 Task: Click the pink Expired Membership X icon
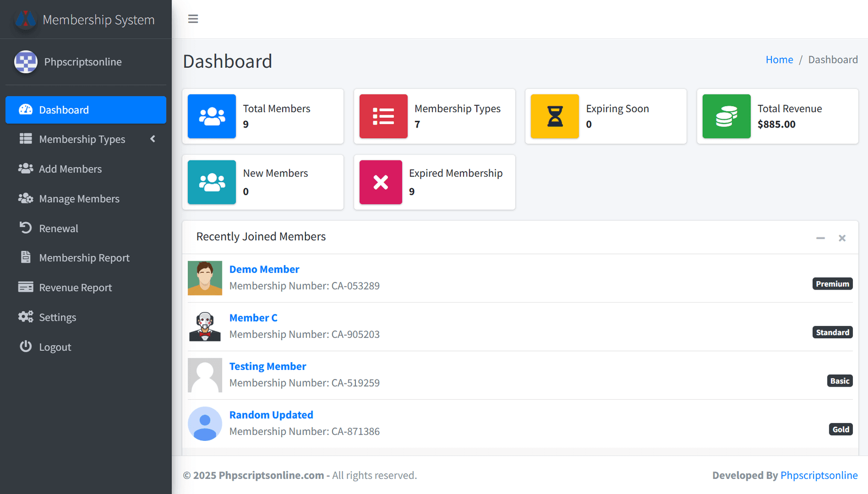[380, 182]
